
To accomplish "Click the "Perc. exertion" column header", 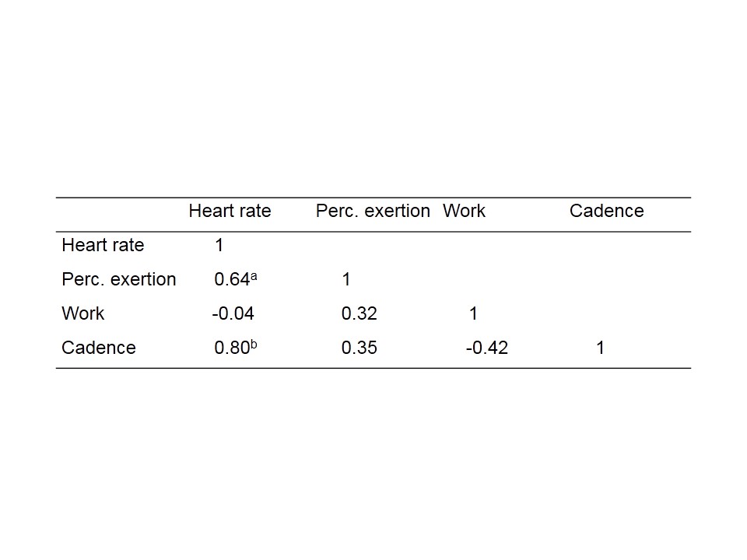I will [373, 211].
